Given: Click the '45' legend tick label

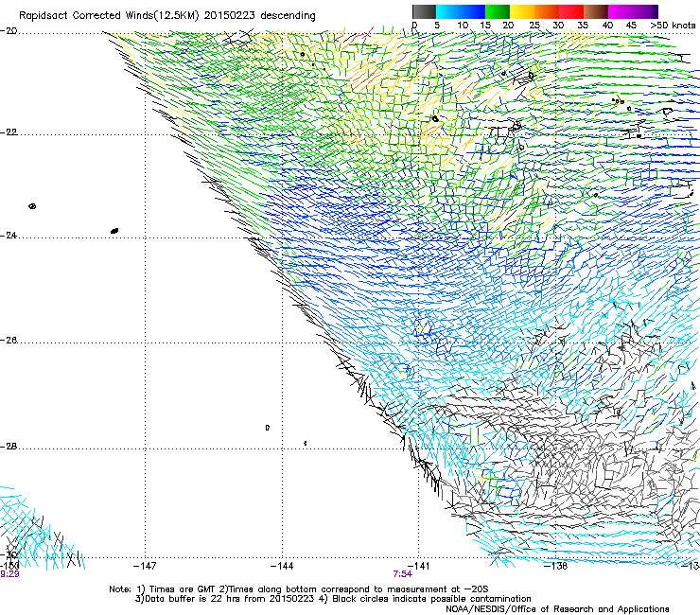Looking at the screenshot, I should [631, 26].
